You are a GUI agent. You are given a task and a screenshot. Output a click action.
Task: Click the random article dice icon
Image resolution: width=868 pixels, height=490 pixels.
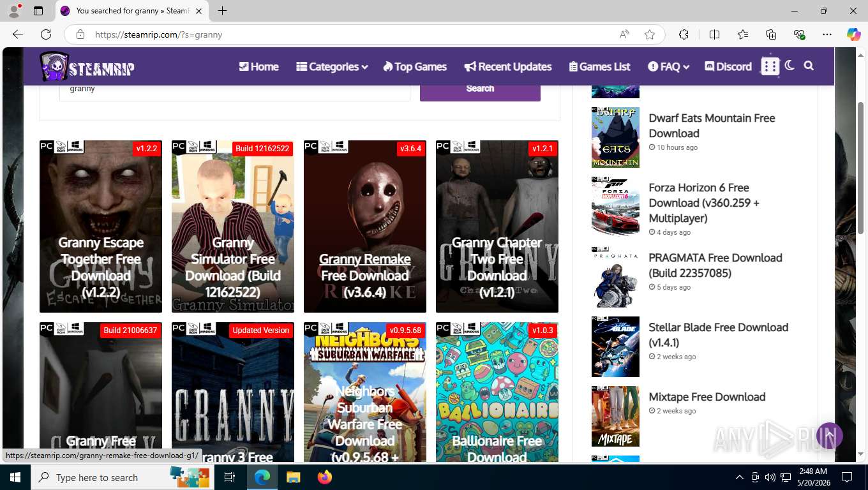tap(770, 66)
